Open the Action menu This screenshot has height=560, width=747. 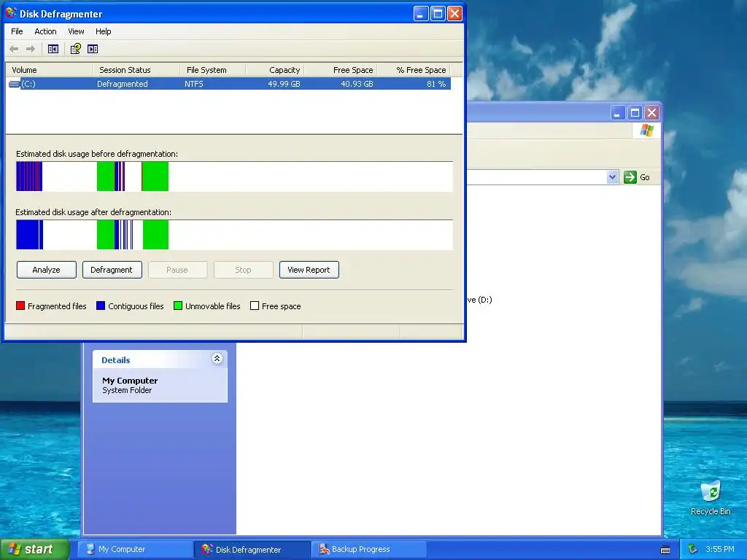tap(45, 31)
